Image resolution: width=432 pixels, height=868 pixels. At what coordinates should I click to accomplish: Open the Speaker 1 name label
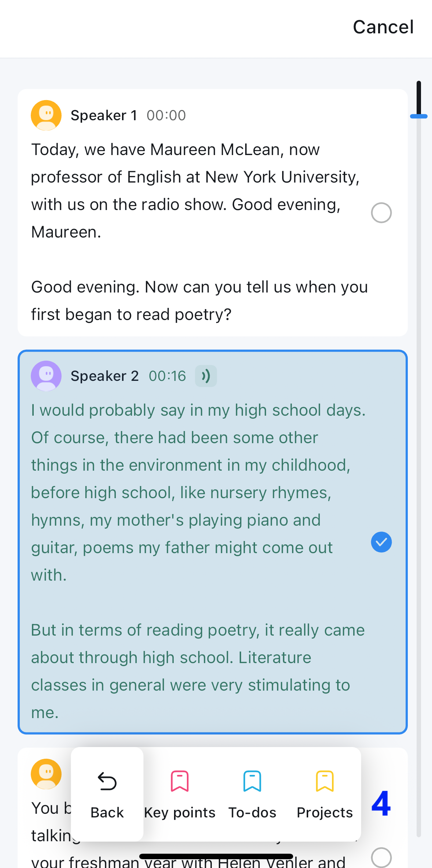click(x=104, y=115)
